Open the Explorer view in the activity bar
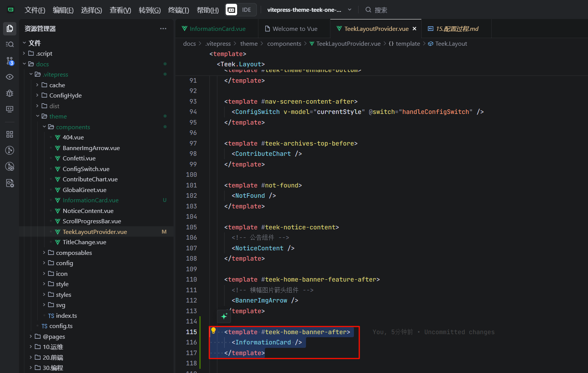 coord(10,29)
